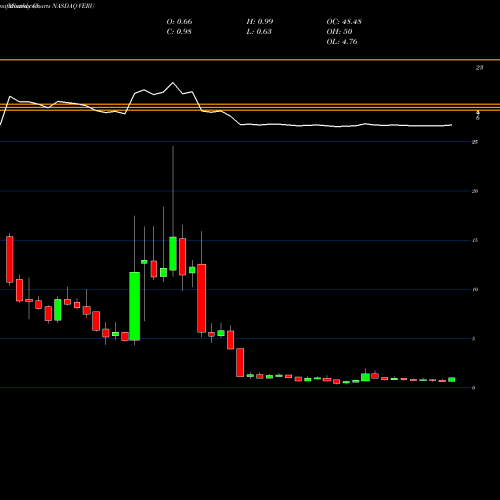
Task: Click the 10 price axis label
Action: tap(475, 289)
